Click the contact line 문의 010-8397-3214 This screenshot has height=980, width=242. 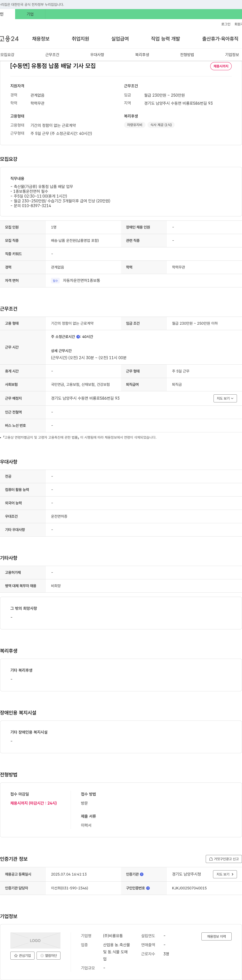pyautogui.click(x=31, y=206)
